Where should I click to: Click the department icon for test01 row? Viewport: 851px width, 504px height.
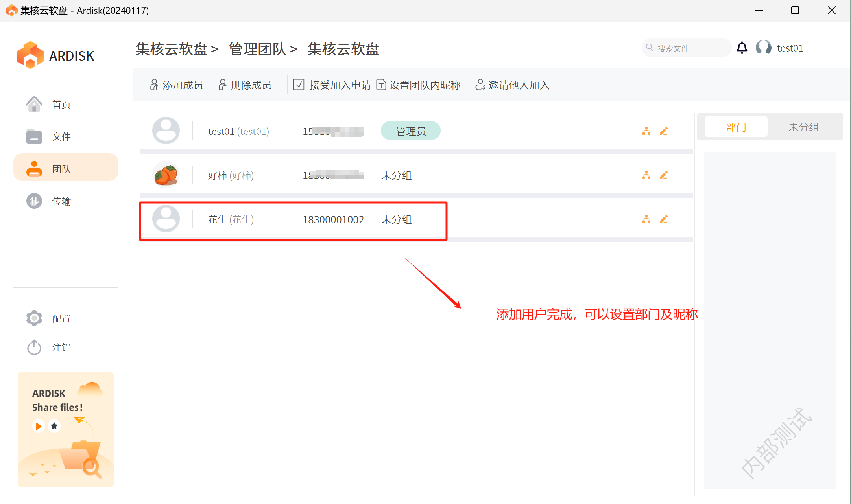coord(646,131)
